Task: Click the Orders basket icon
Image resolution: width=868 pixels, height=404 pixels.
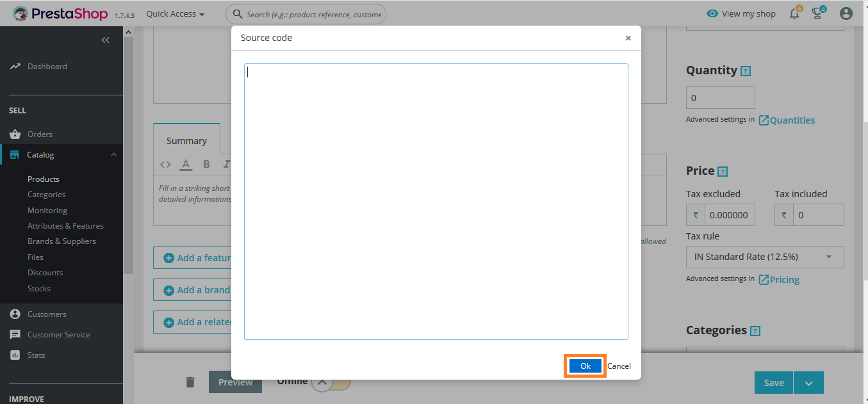Action: tap(15, 134)
